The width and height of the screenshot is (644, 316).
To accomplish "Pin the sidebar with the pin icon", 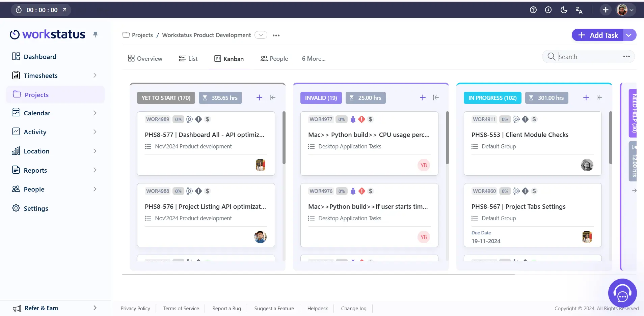I will tap(96, 34).
